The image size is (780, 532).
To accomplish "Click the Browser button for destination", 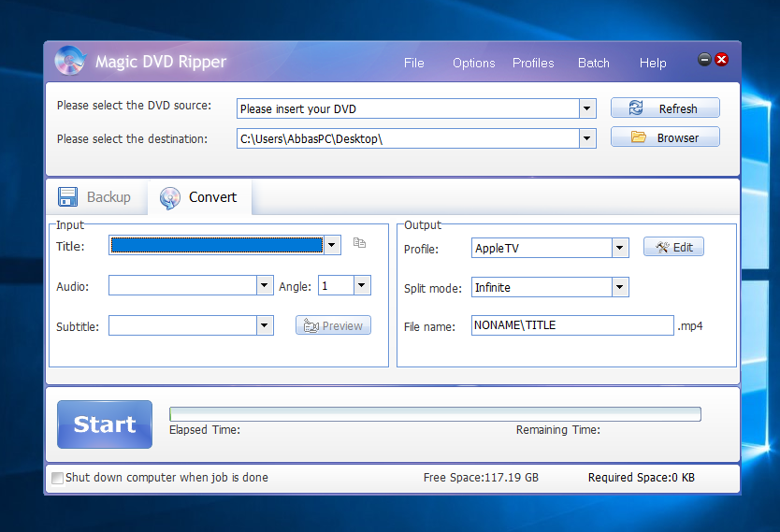I will pos(665,137).
